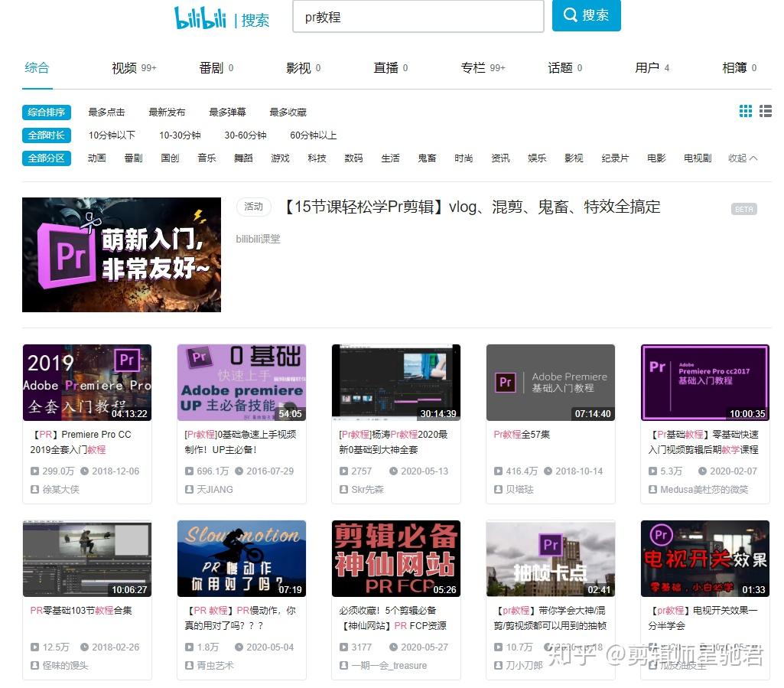The width and height of the screenshot is (784, 688).
Task: Open 15节课轻松学Pr剪辑 course title link
Action: pos(472,207)
